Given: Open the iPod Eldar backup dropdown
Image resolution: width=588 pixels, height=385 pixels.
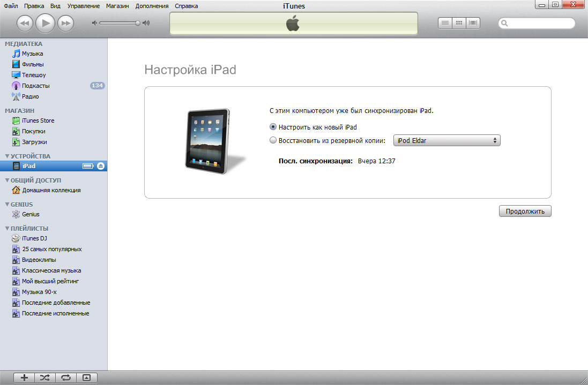Looking at the screenshot, I should pos(446,140).
